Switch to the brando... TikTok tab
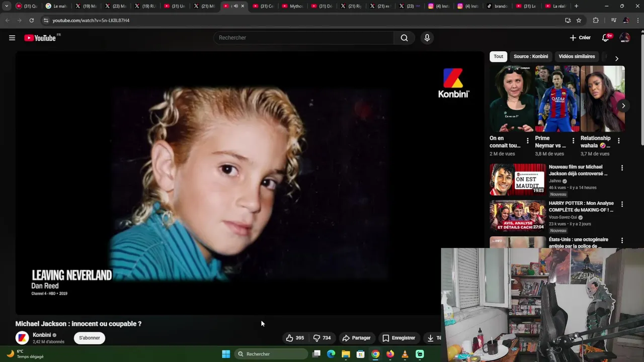This screenshot has height=362, width=644. [x=497, y=6]
